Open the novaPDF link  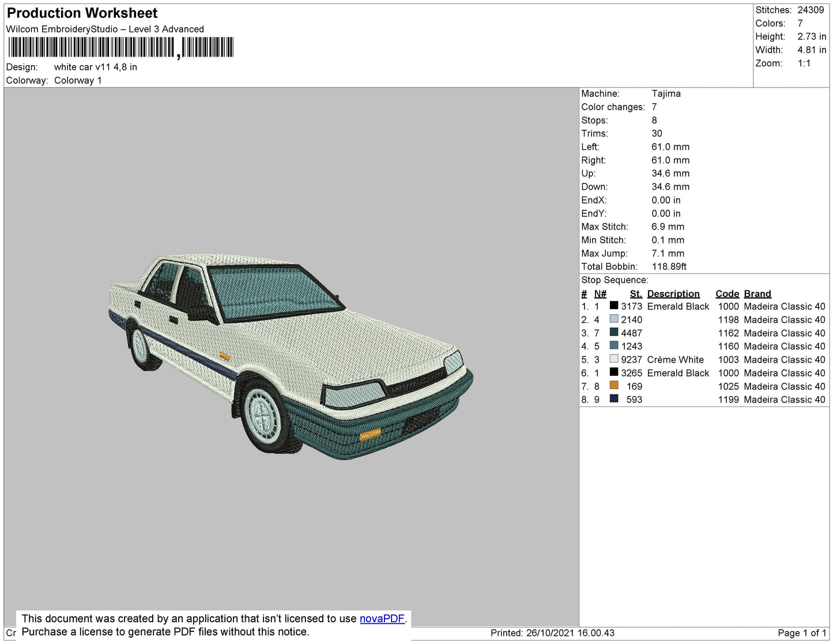[382, 619]
